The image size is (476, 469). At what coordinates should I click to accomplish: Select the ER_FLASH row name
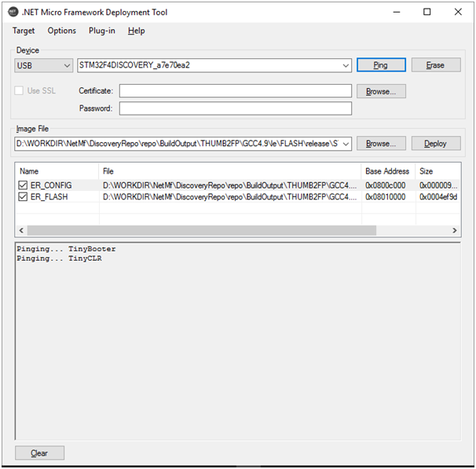coord(49,196)
